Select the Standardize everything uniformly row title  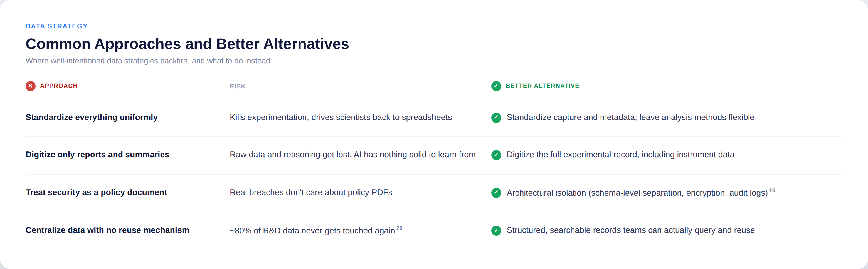click(92, 117)
